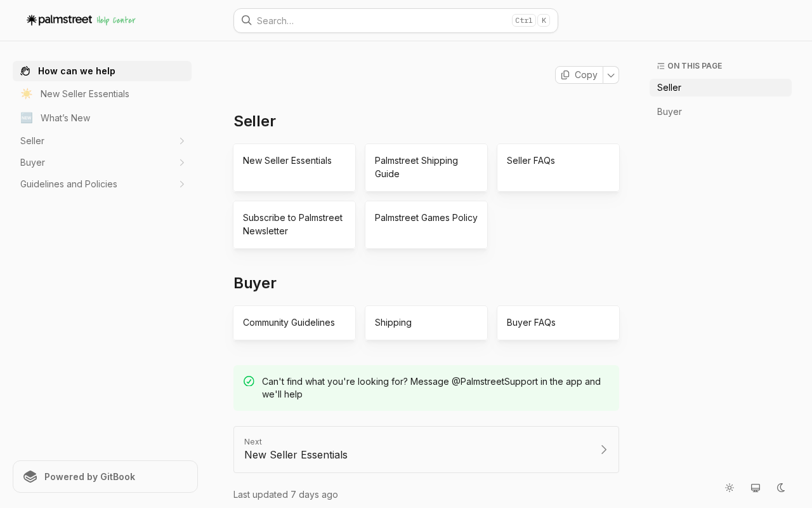812x508 pixels.
Task: Click the Search input field
Action: (396, 20)
